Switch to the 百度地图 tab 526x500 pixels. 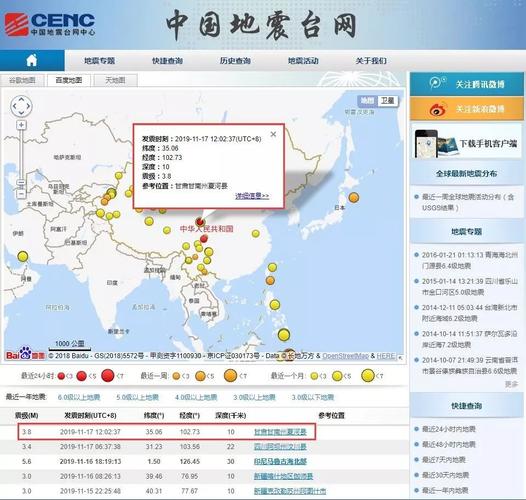tap(69, 80)
